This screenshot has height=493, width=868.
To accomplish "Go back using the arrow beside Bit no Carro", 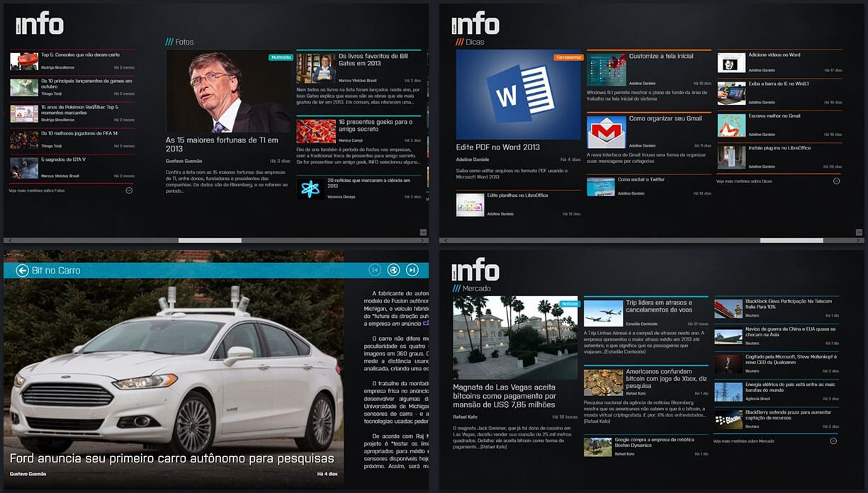I will 22,270.
